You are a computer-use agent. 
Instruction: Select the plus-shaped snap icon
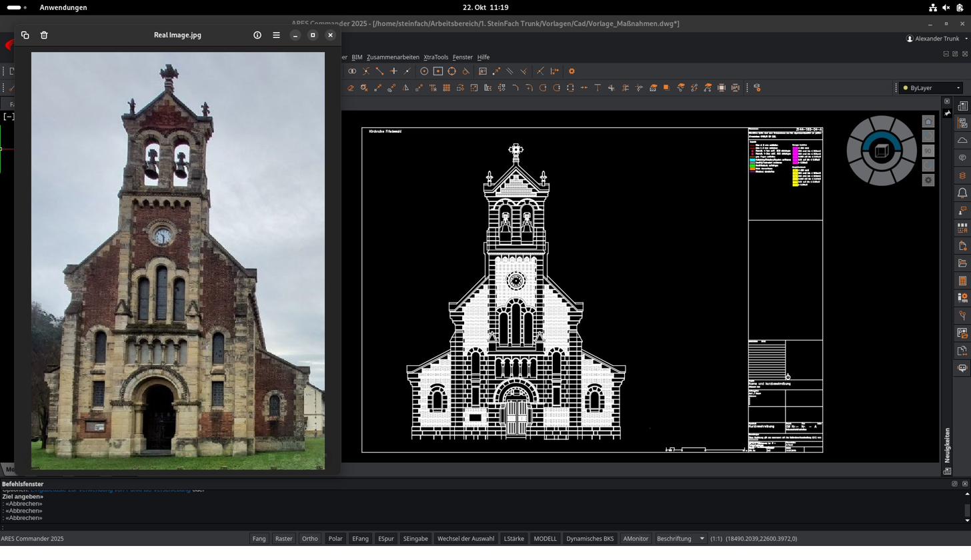point(393,71)
